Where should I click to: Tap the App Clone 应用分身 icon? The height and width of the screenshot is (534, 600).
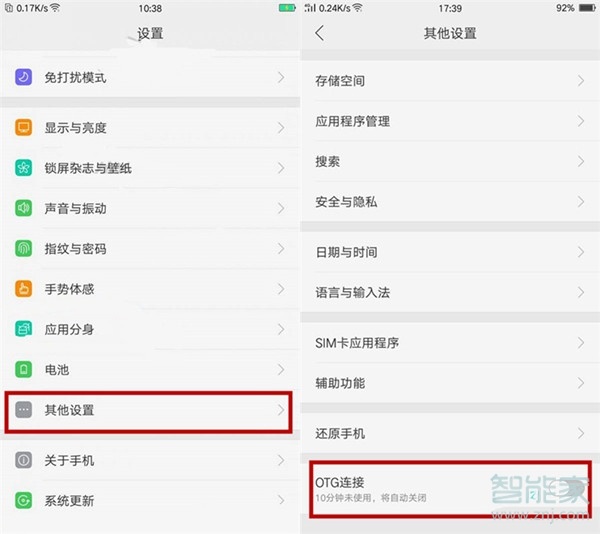23,329
